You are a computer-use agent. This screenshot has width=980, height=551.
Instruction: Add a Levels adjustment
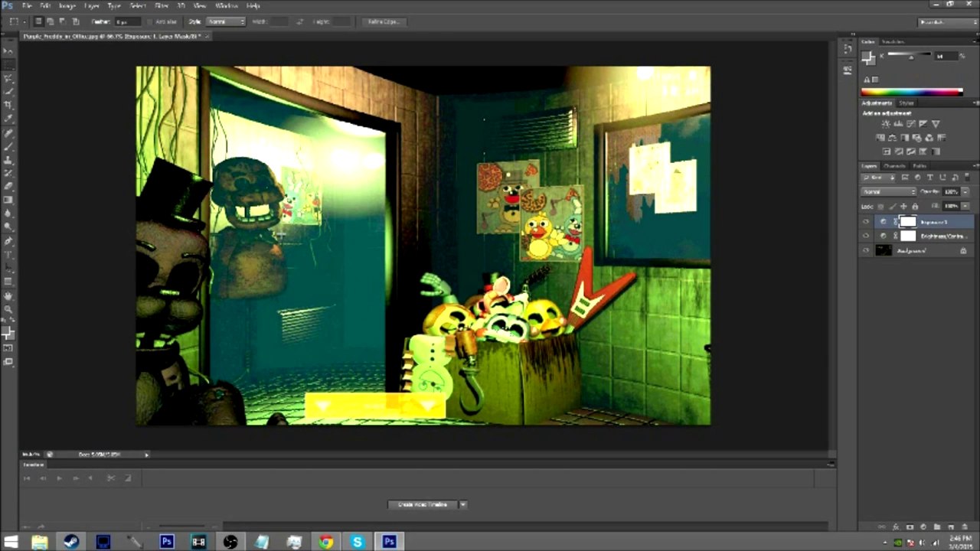pyautogui.click(x=898, y=124)
